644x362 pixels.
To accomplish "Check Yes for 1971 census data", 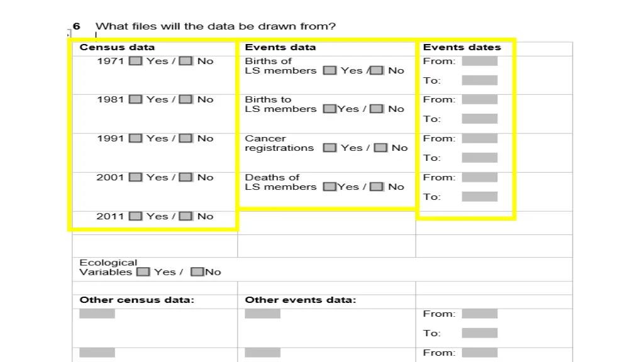I will [x=135, y=61].
